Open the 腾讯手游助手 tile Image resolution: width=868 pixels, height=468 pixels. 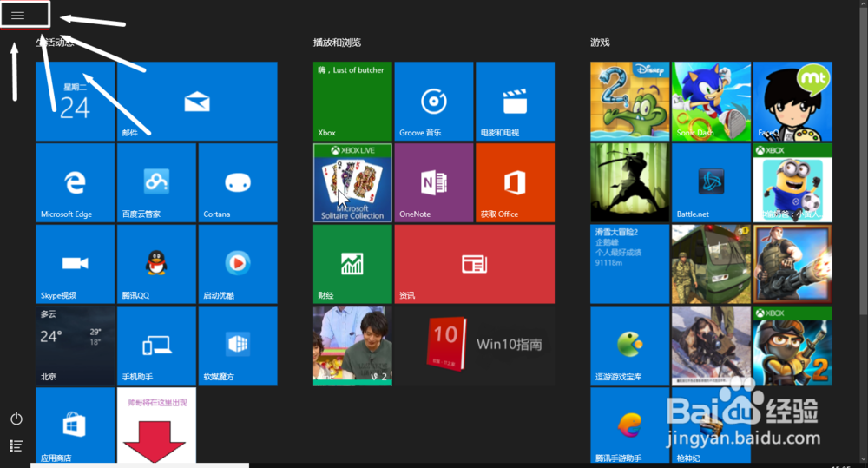pos(630,425)
